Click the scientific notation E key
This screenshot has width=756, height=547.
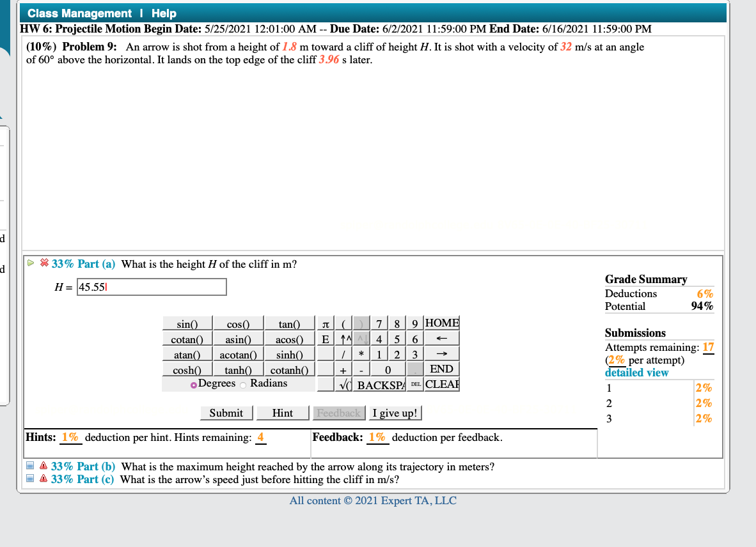[326, 339]
